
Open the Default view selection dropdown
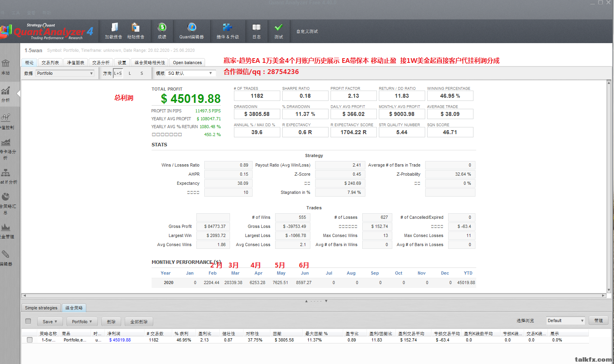[565, 320]
